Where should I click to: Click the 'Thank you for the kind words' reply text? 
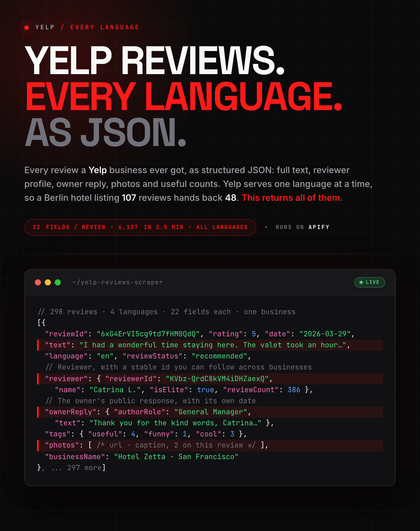click(175, 423)
